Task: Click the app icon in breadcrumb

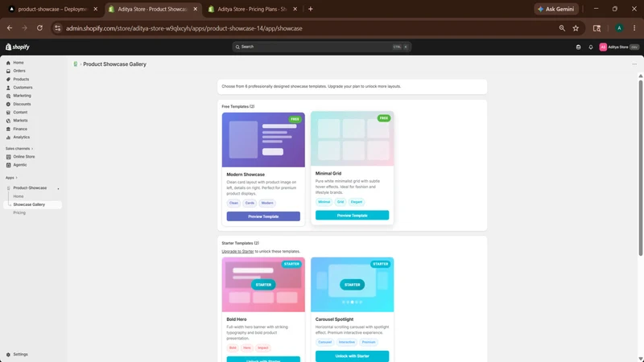Action: [x=76, y=64]
